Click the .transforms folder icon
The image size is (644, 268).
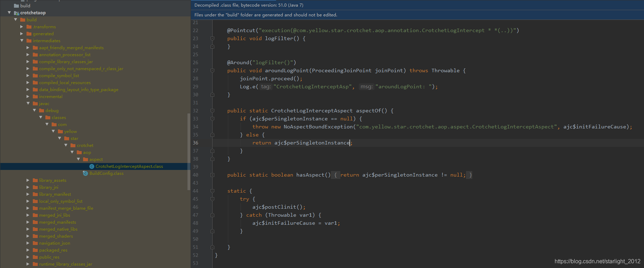tap(29, 27)
